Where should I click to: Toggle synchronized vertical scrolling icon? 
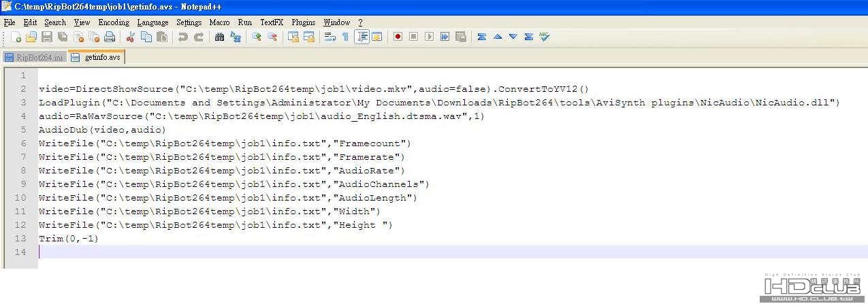tap(293, 37)
